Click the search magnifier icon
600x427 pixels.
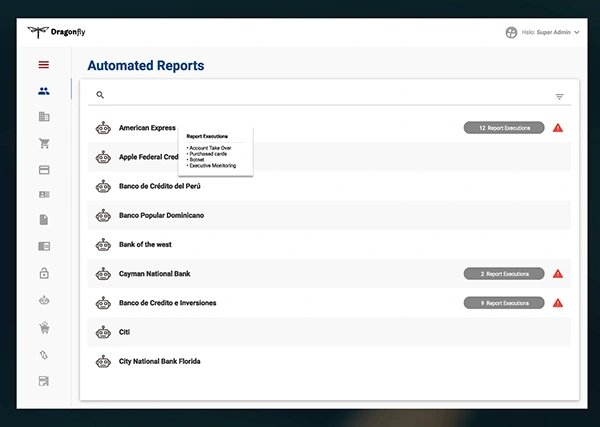point(100,95)
